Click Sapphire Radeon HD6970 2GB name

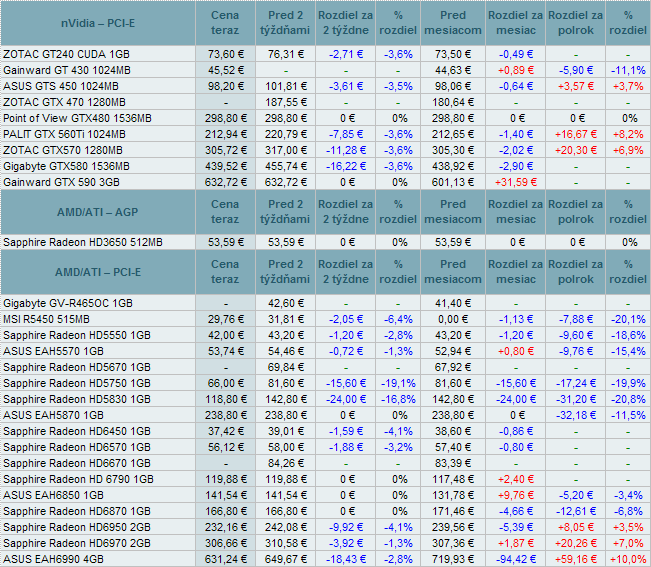click(77, 543)
